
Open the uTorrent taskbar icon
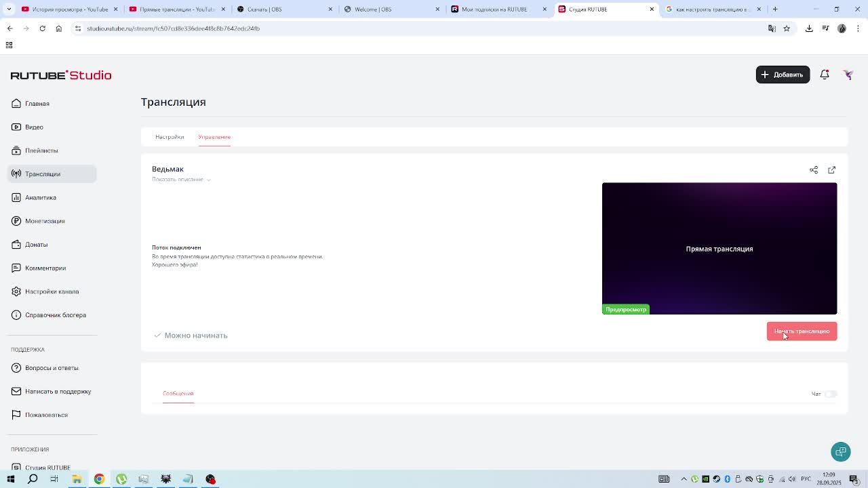121,479
